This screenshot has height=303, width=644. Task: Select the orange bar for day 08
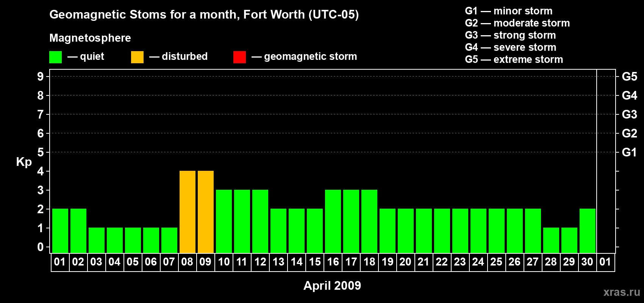coord(188,212)
